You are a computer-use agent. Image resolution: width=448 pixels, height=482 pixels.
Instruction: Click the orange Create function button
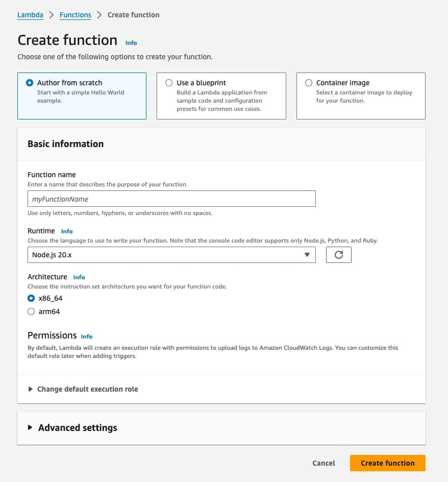[387, 463]
